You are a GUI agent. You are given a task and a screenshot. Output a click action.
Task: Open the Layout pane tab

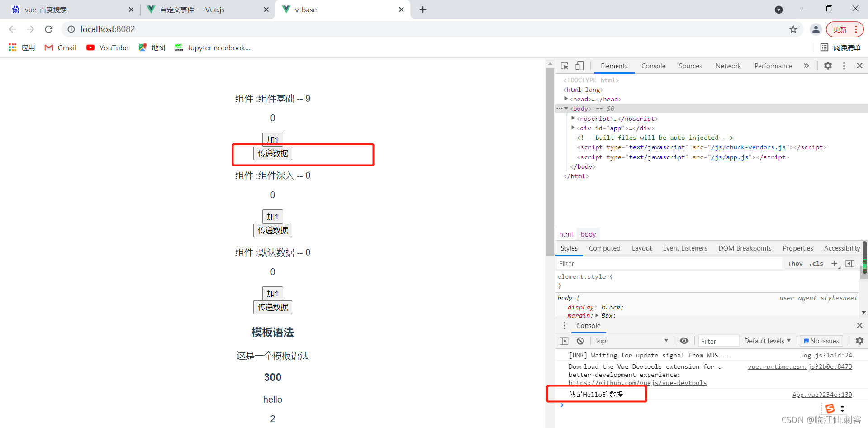point(641,248)
